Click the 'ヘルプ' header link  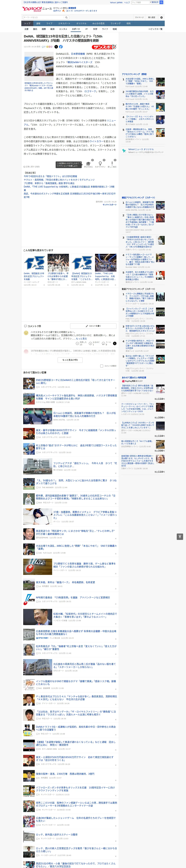click(127, 2)
